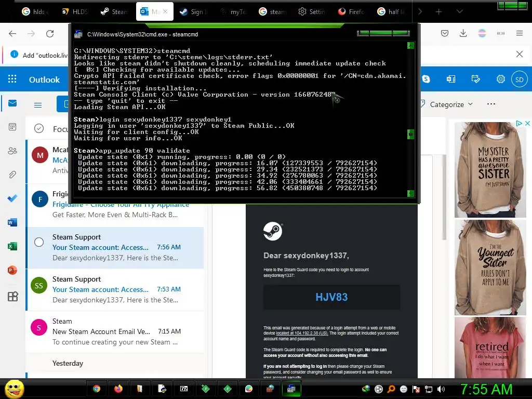Open More apps in Outlook sidebar
532x399 pixels.
point(12,297)
